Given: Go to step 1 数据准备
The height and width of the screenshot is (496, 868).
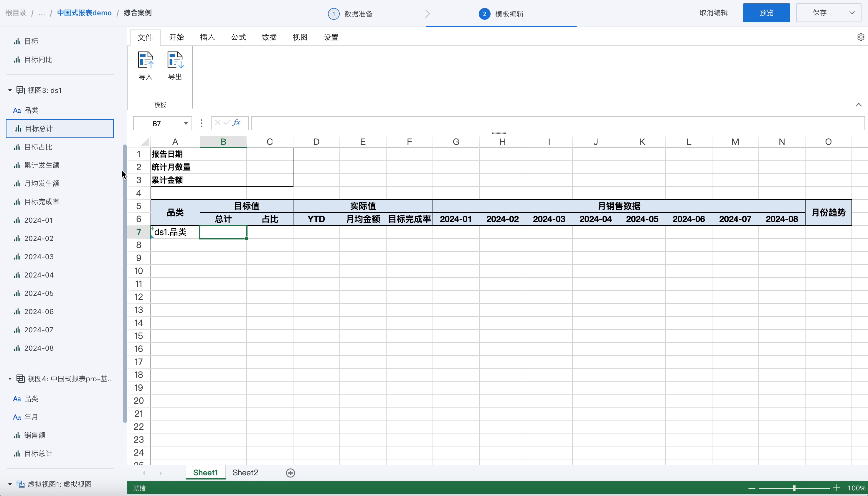Looking at the screenshot, I should pos(350,14).
